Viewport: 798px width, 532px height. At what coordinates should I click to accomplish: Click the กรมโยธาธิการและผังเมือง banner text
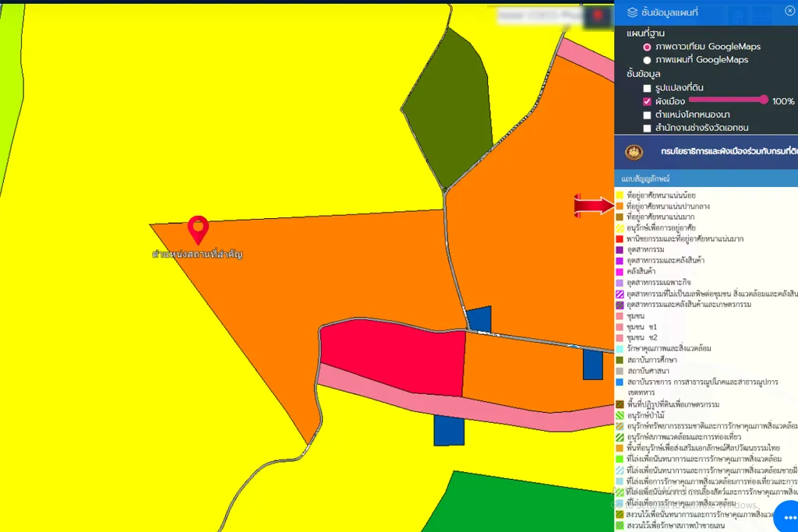click(729, 152)
